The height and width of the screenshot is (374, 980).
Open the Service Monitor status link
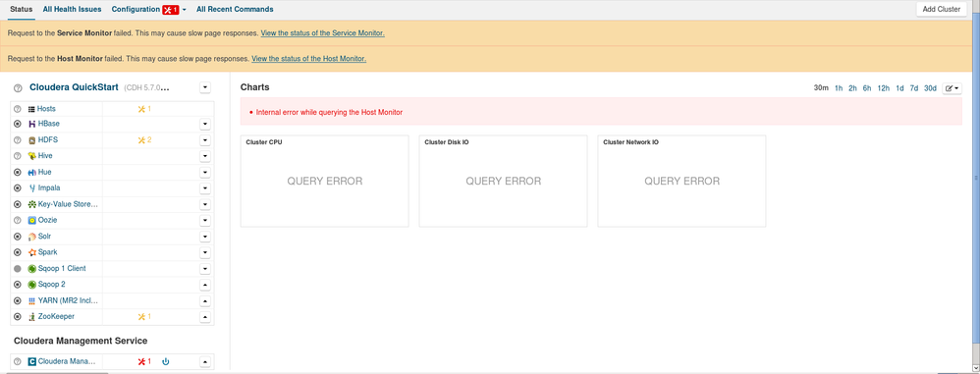coord(322,33)
